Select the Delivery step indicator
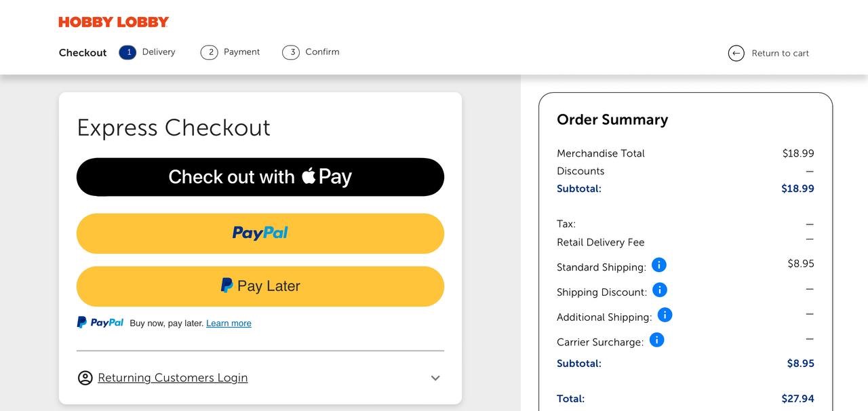The height and width of the screenshot is (411, 868). pos(127,52)
